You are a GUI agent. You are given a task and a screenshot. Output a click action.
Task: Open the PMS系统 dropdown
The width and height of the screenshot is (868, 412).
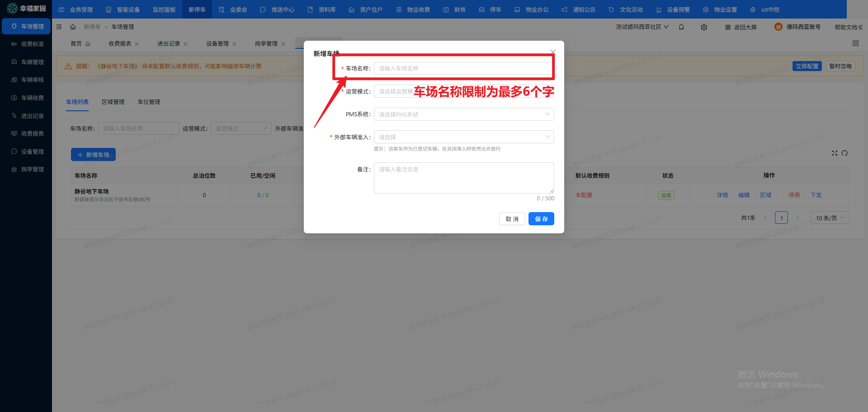click(x=463, y=114)
